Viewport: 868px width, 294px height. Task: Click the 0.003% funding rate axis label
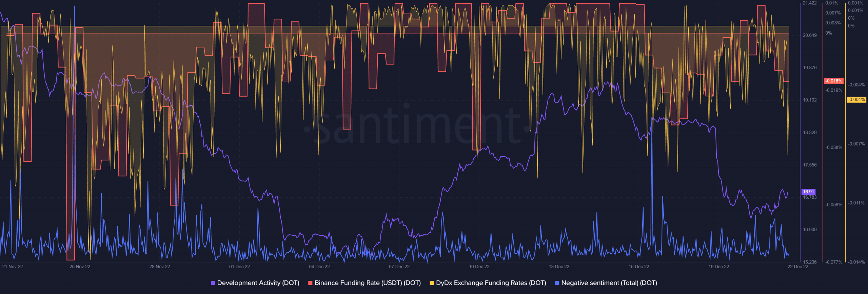pyautogui.click(x=833, y=23)
